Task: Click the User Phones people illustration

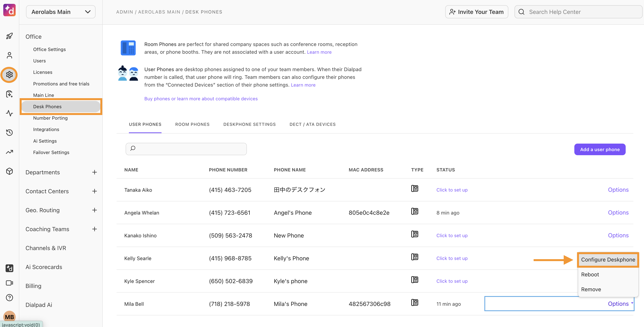Action: click(x=128, y=73)
